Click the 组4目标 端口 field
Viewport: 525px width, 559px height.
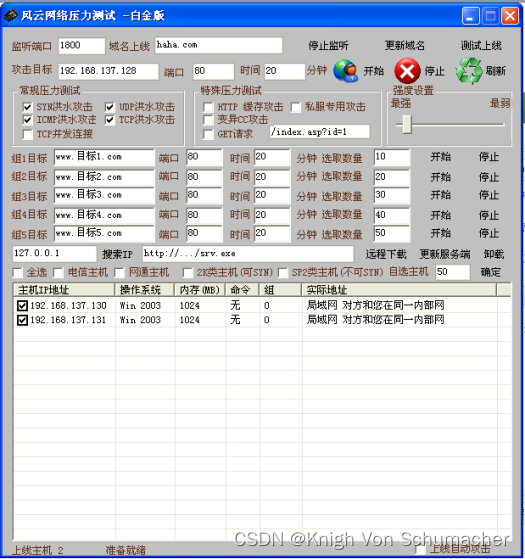pos(205,215)
